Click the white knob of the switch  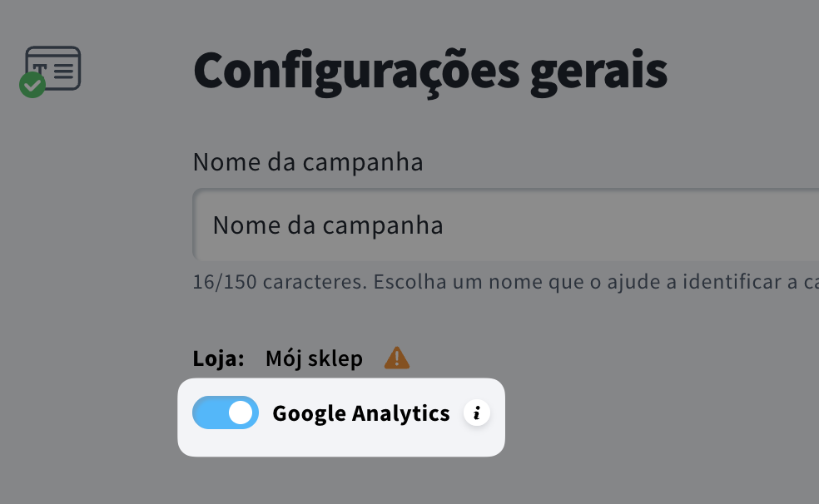[x=241, y=413]
